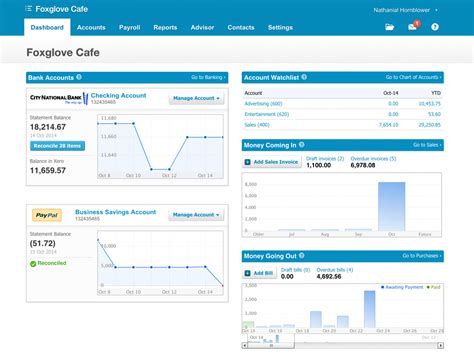Open the files folder icon in header
This screenshot has height=362, width=474.
click(x=389, y=27)
